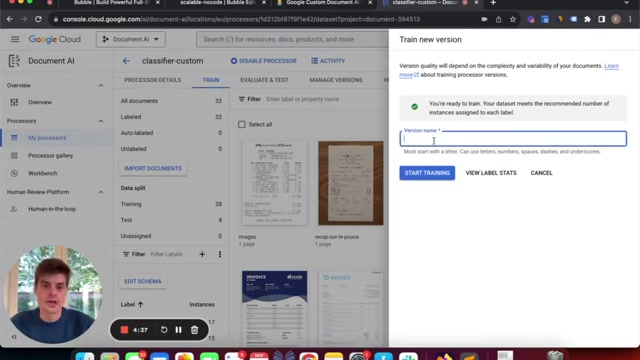The width and height of the screenshot is (640, 360).
Task: Cancel the Train new version panel
Action: coord(541,173)
